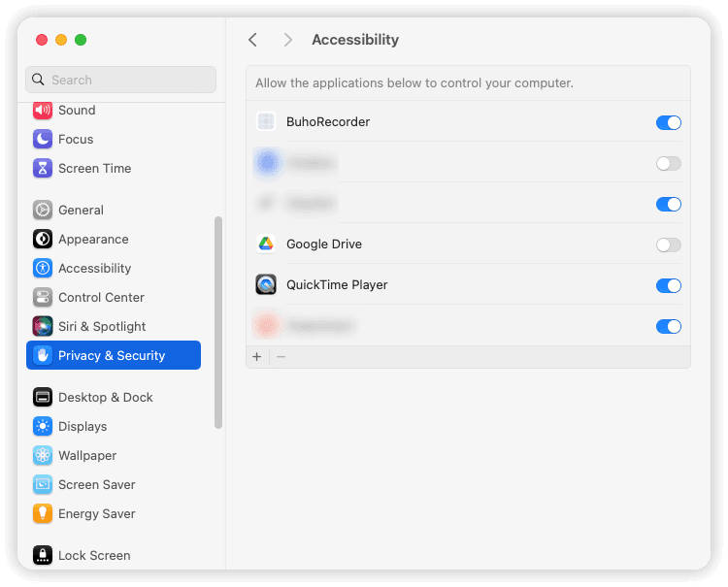Open Control Center settings

101,298
